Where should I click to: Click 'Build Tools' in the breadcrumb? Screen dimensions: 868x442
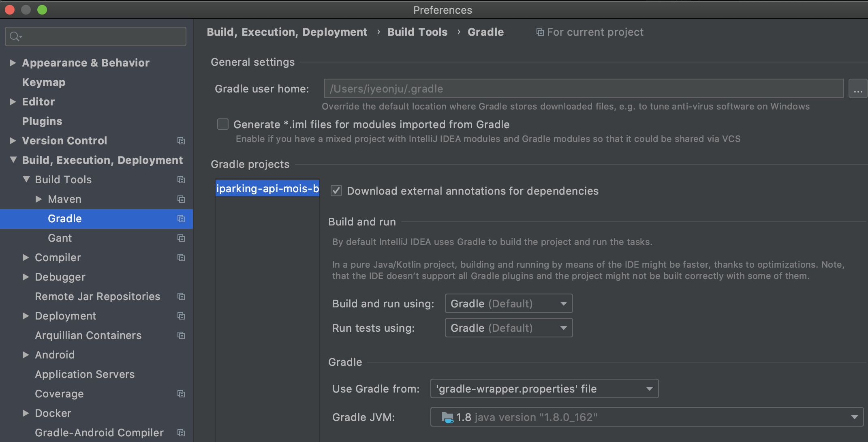[417, 32]
